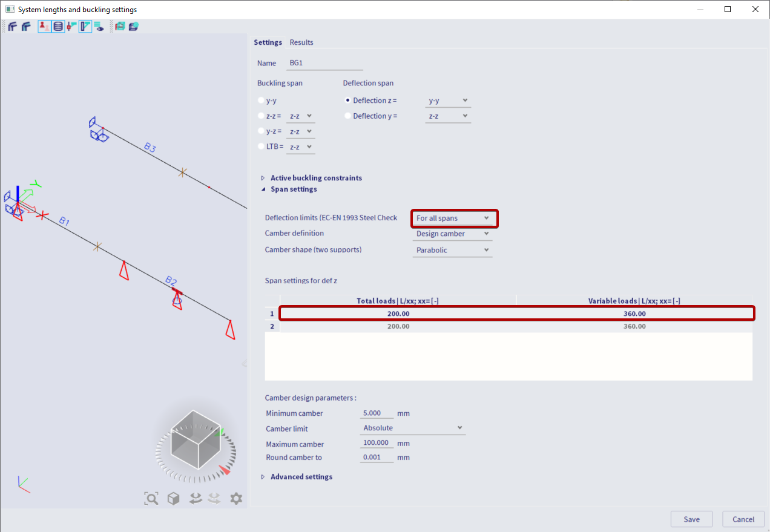Toggle the member system lines display icon
Viewport: 770px width, 532px height.
pyautogui.click(x=85, y=26)
